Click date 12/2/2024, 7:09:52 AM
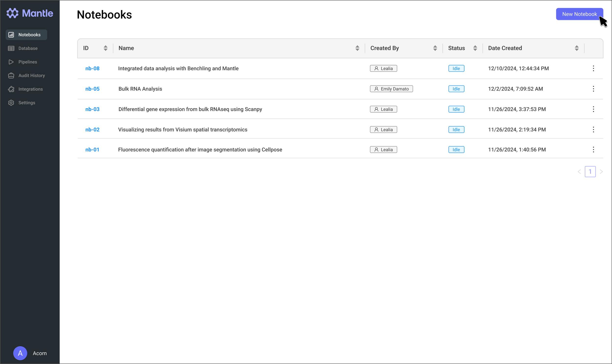Screen dimensions: 612x364 click(x=515, y=89)
